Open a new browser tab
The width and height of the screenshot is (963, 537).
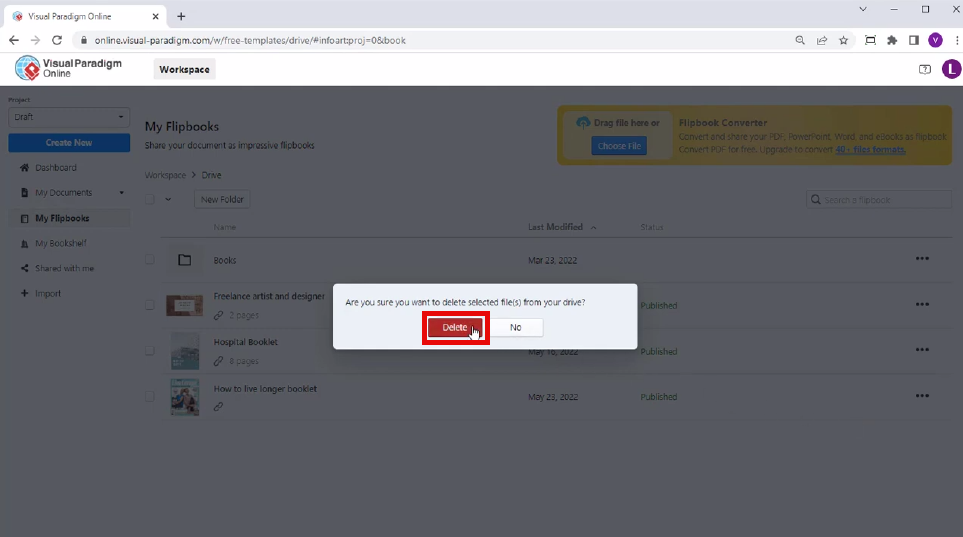click(181, 17)
